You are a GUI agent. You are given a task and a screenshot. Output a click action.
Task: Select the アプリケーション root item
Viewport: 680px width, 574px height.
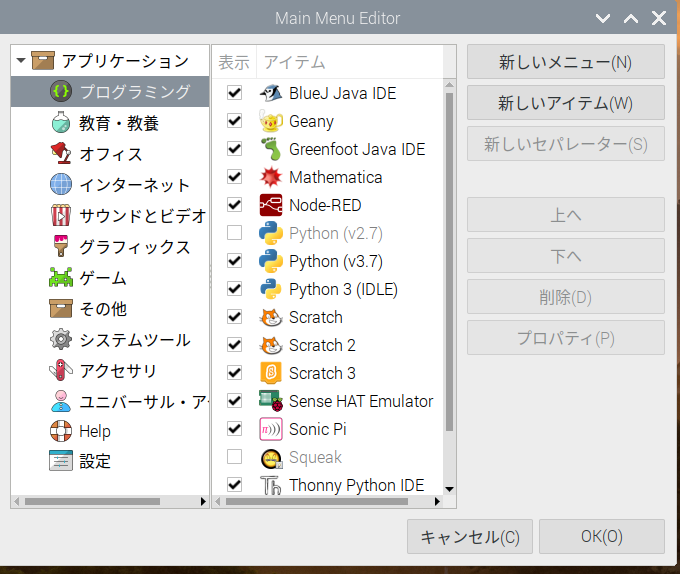coord(110,61)
